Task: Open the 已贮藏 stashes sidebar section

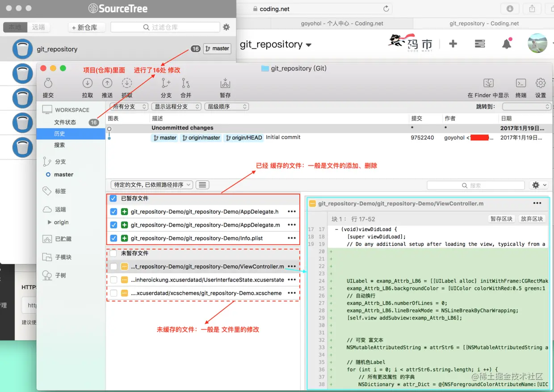Action: 63,239
